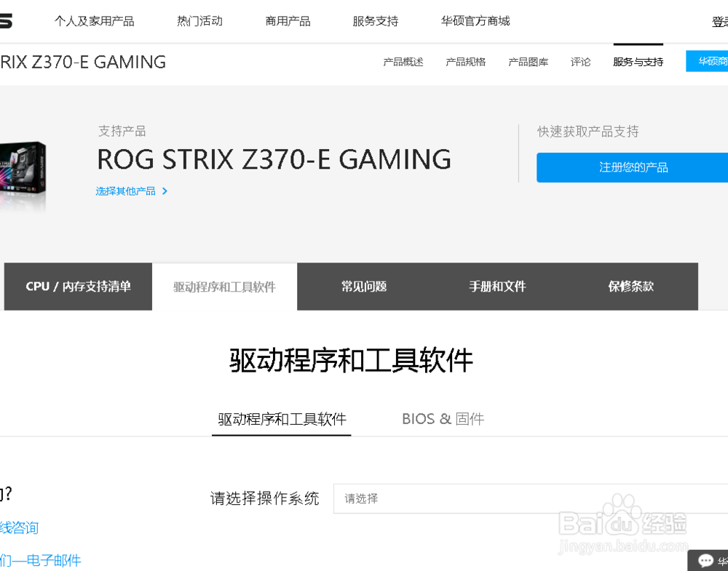728x571 pixels.
Task: Select the gray 驱动程序和工具软件 main tab
Action: tap(225, 287)
